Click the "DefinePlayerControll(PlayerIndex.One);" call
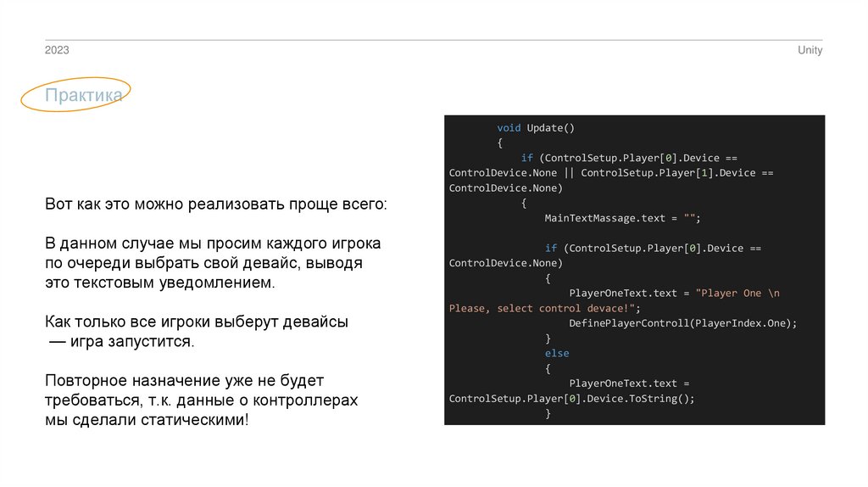This screenshot has width=868, height=487. pyautogui.click(x=683, y=323)
